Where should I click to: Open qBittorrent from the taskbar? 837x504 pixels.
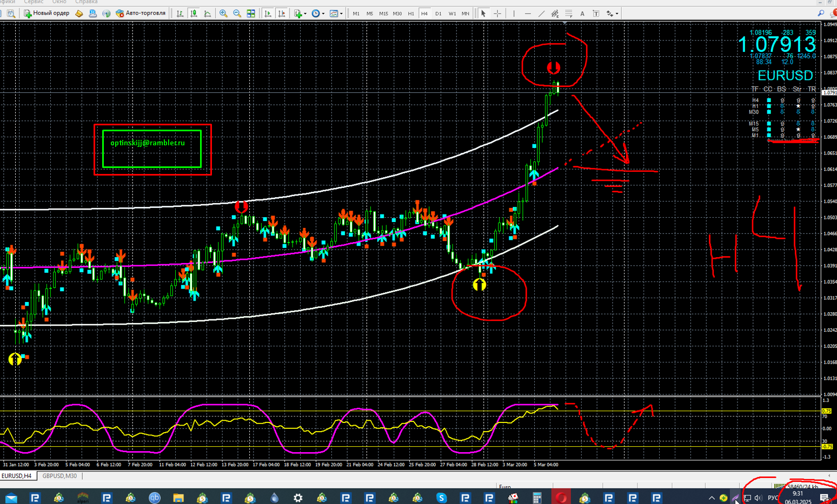click(155, 498)
